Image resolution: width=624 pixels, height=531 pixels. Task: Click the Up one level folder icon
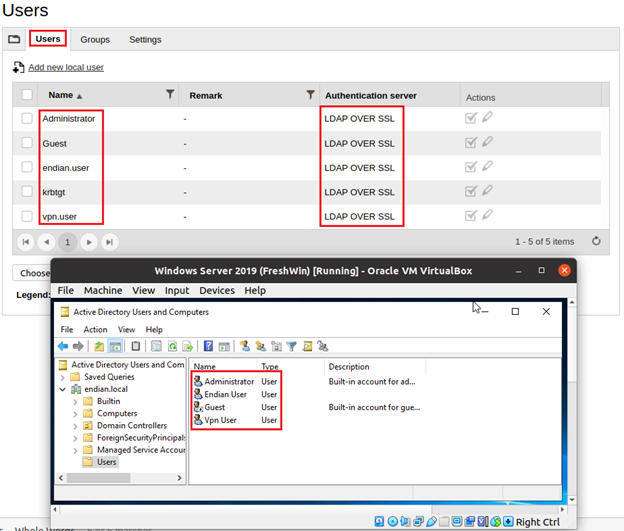[99, 346]
